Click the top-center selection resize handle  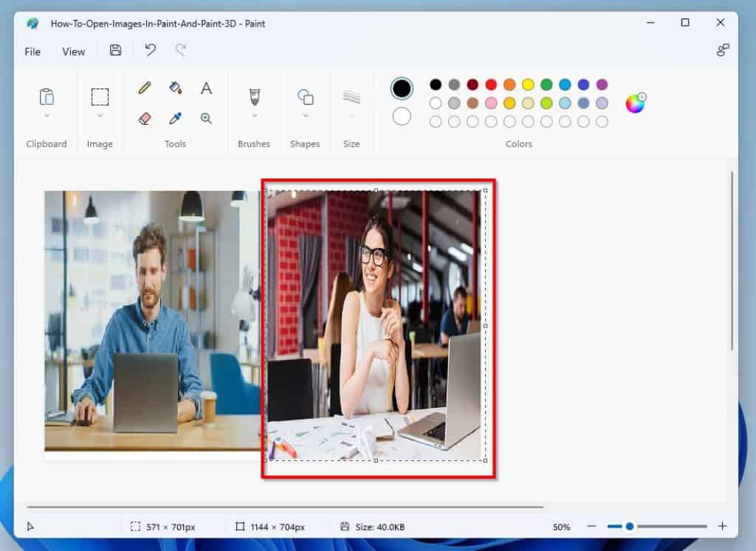click(x=376, y=190)
